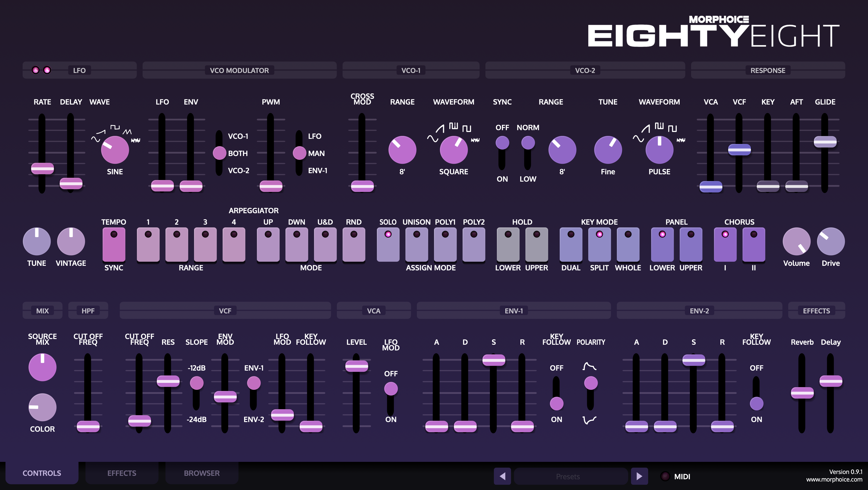
Task: Enable CHORUS II button
Action: tap(754, 245)
